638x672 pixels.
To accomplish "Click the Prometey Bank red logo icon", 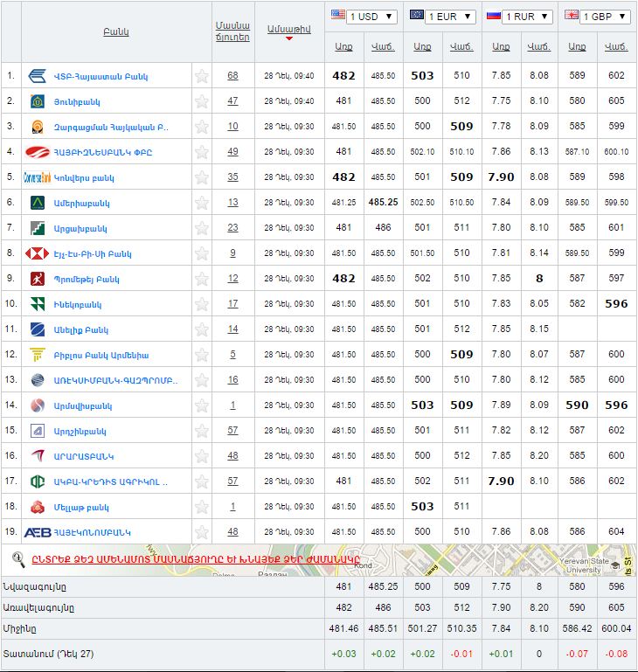I will [38, 279].
